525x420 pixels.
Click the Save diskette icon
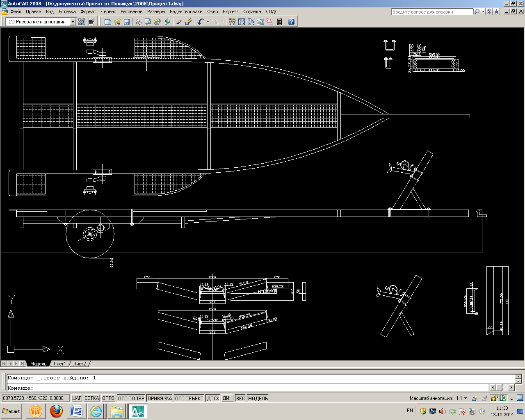tap(127, 22)
